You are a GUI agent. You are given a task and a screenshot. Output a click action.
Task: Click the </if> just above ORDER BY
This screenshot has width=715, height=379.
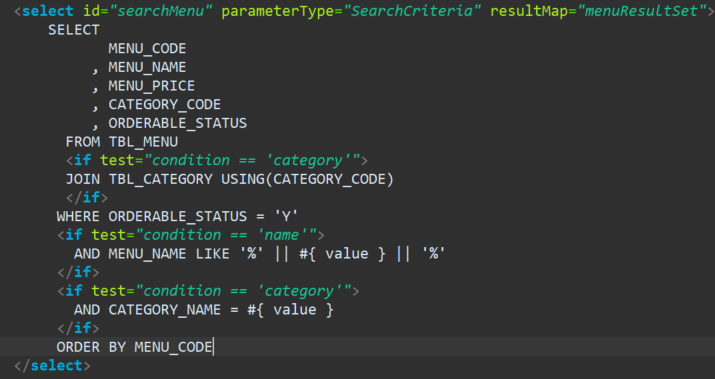[78, 328]
